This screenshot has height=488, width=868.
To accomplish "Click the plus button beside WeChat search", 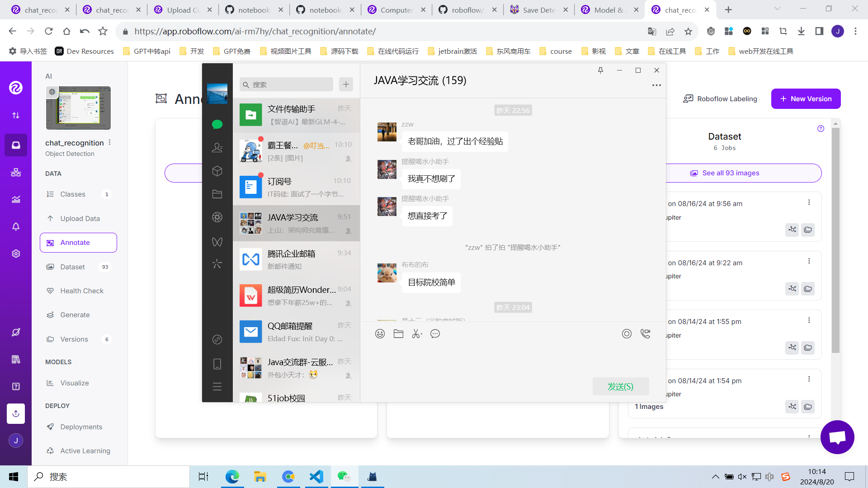I will [346, 84].
